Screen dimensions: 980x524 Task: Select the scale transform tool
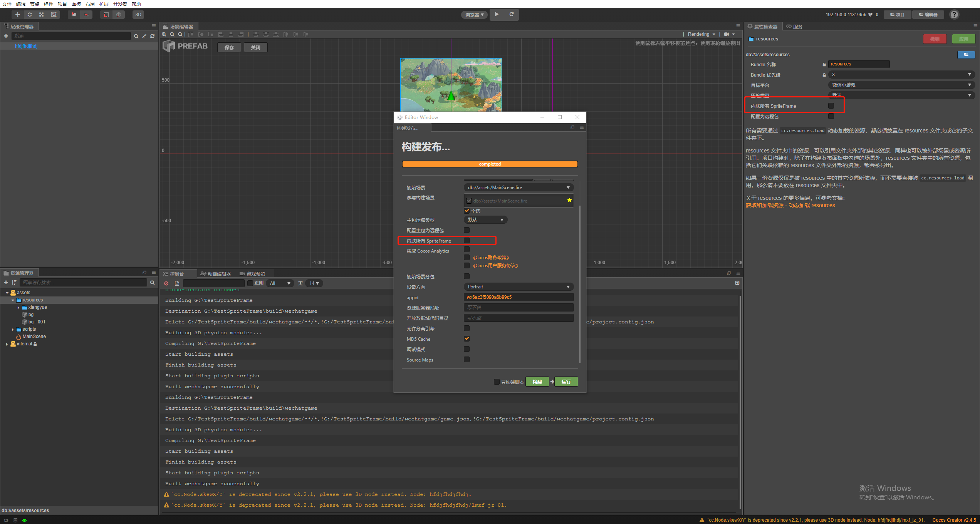42,15
